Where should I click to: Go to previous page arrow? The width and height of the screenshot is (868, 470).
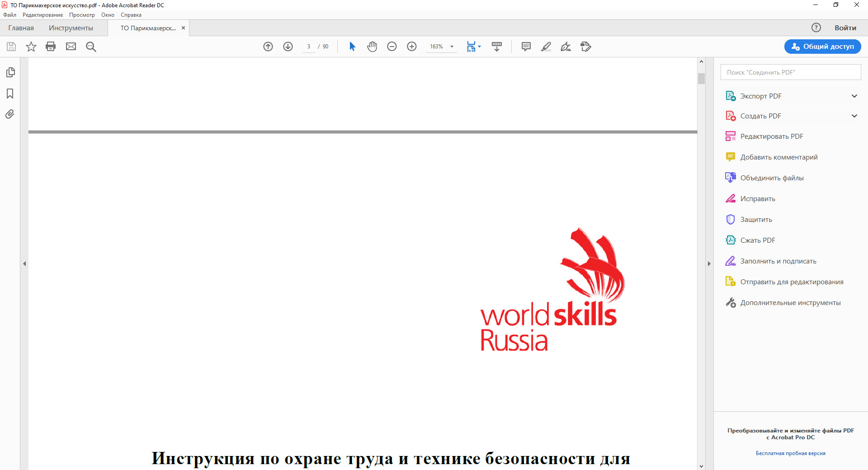point(268,47)
